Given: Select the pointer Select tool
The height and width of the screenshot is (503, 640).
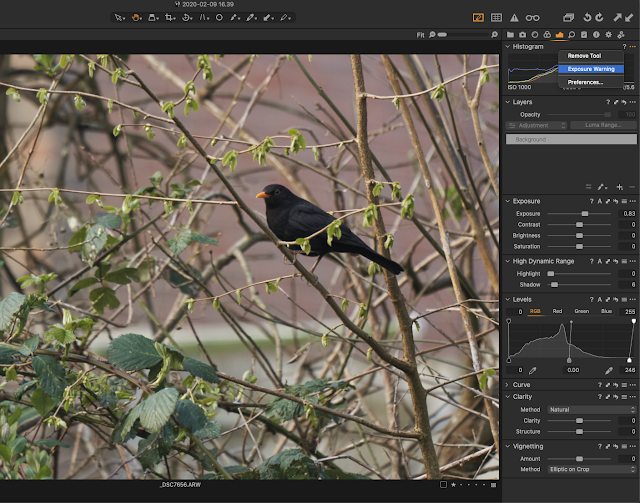Looking at the screenshot, I should tap(119, 18).
